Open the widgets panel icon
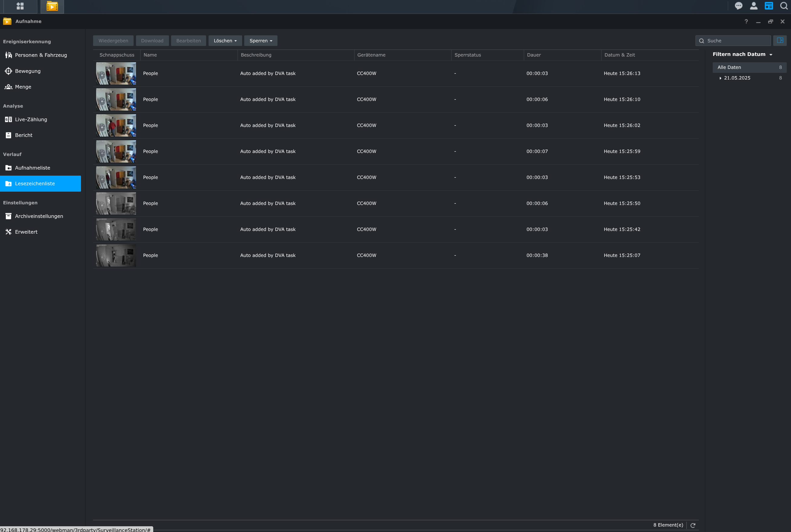Screen dimensions: 791x532 [x=769, y=6]
